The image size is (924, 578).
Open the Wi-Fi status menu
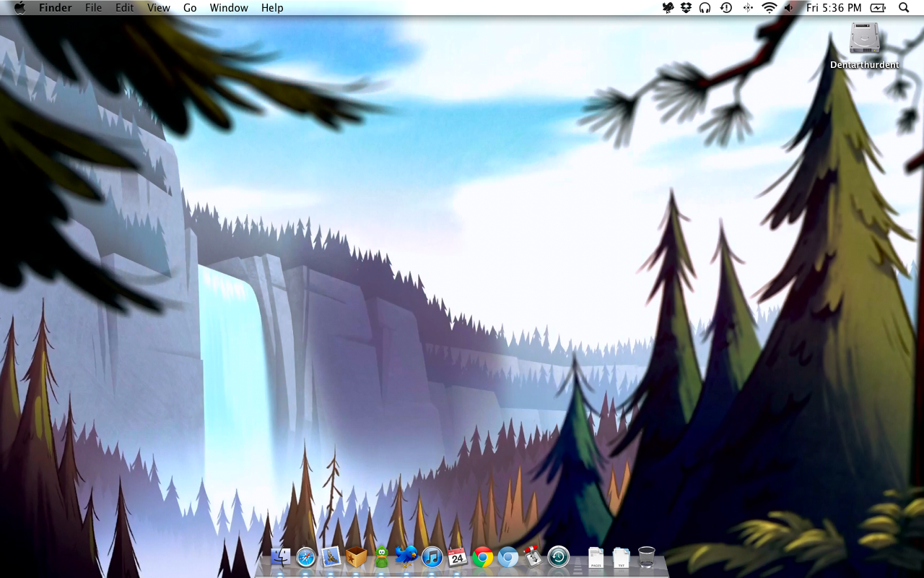point(770,8)
